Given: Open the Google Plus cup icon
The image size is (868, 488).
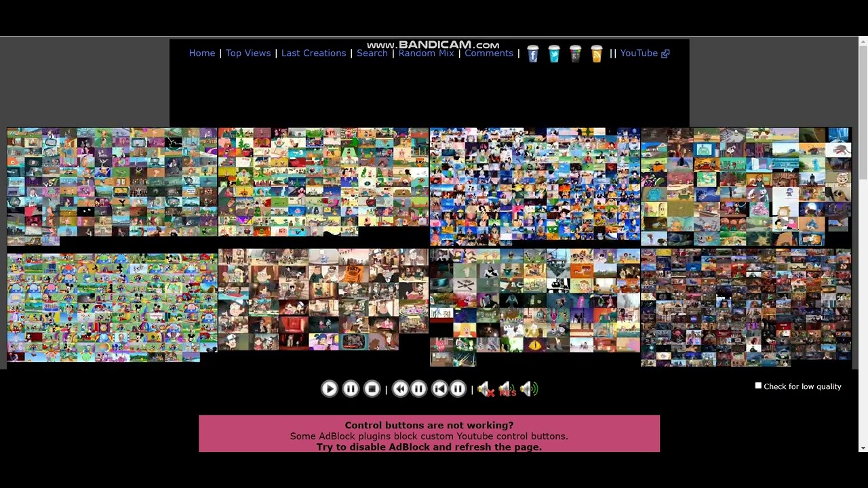Looking at the screenshot, I should coord(575,54).
